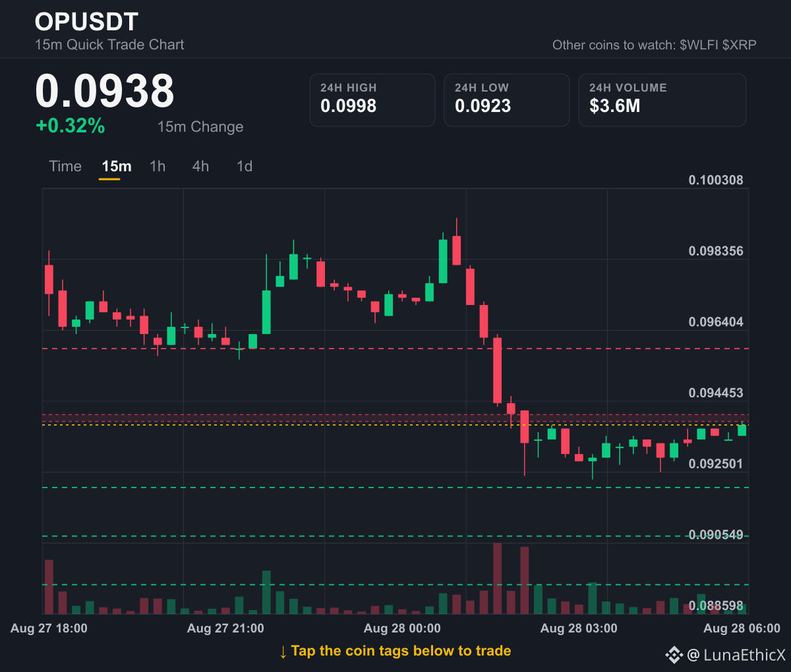The image size is (791, 672).
Task: Select the 15m interval tab
Action: pos(116,166)
